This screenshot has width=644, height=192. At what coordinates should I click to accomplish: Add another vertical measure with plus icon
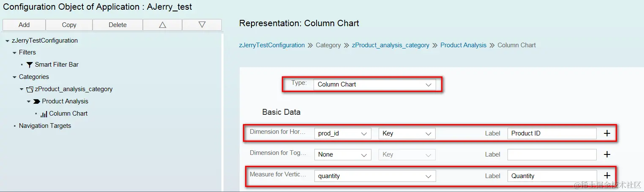pos(607,176)
